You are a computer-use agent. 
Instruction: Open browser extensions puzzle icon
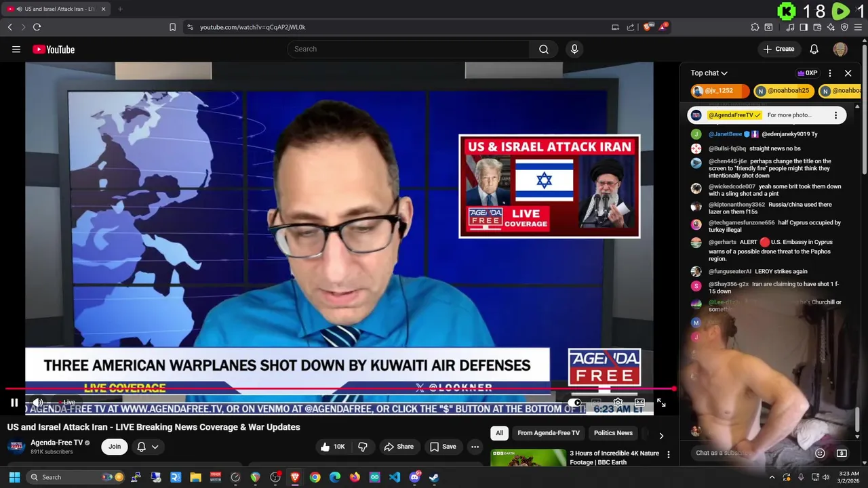755,27
